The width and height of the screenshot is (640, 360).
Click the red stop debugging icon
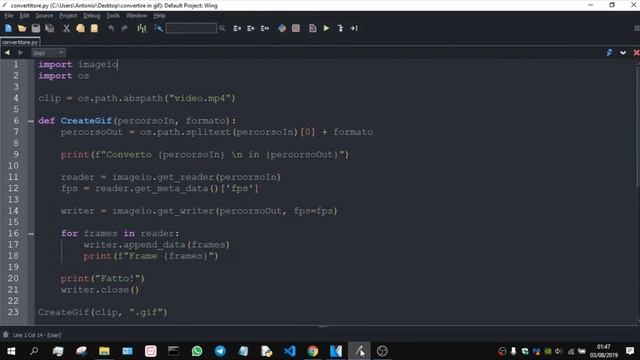coord(296,28)
